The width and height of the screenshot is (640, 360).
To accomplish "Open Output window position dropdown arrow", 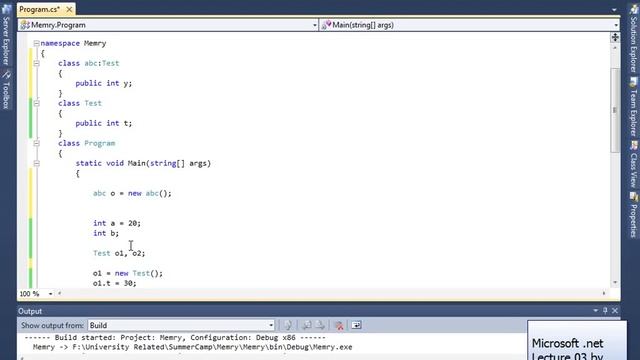I will pos(596,311).
